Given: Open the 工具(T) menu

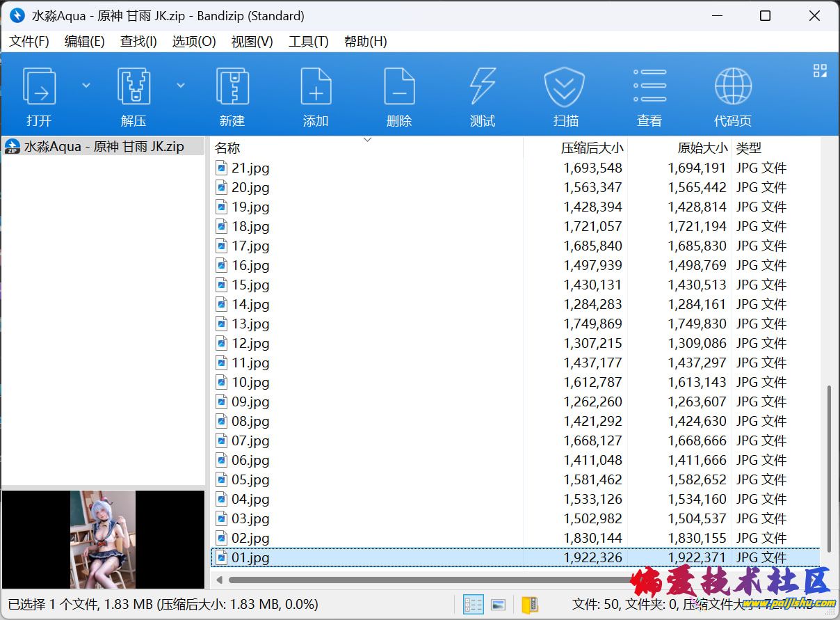Looking at the screenshot, I should [308, 41].
